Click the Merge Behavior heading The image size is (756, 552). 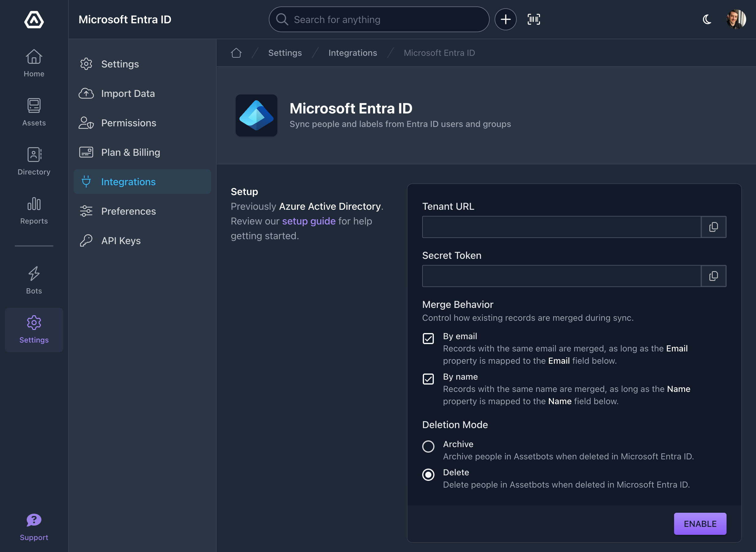pos(457,305)
